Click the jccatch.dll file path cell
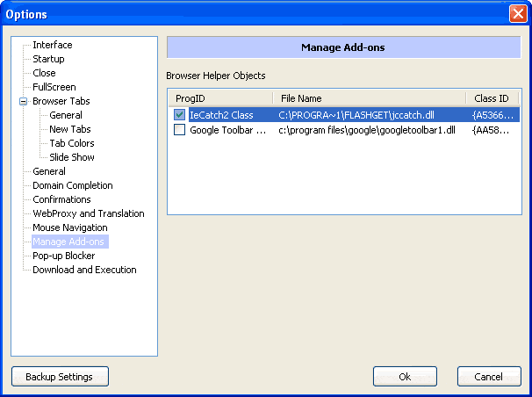 tap(356, 115)
